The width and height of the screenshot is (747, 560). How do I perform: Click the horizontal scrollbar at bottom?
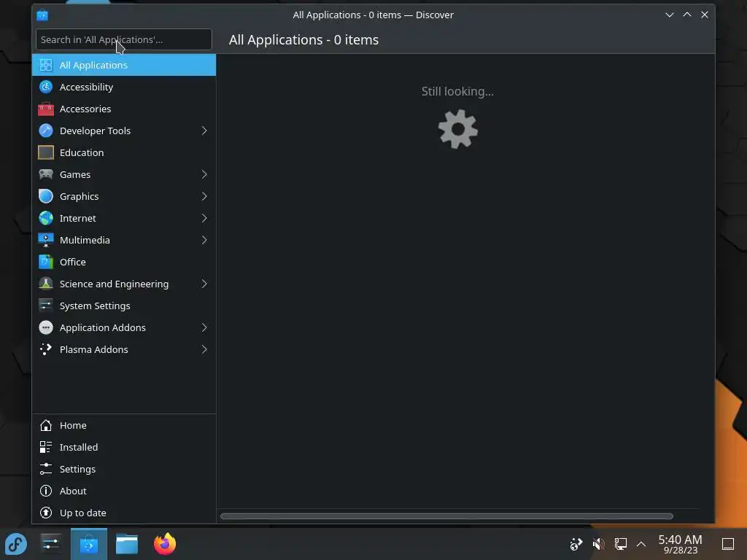coord(446,516)
